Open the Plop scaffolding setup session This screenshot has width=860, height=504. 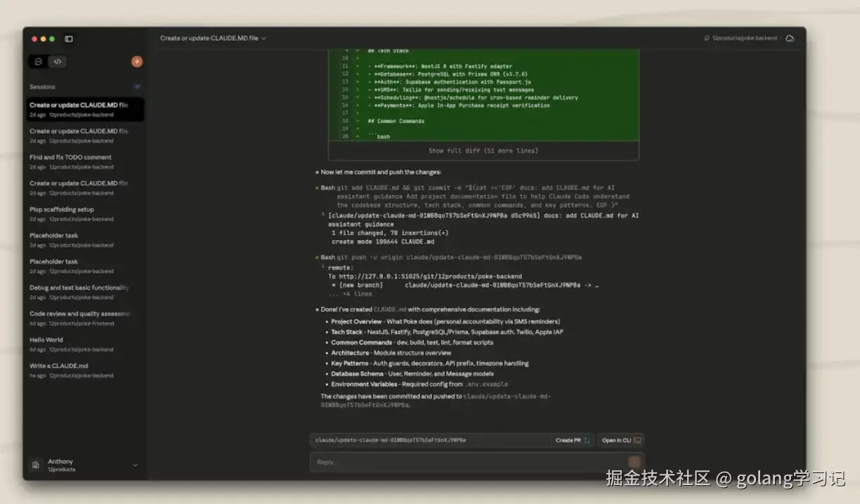pos(86,213)
